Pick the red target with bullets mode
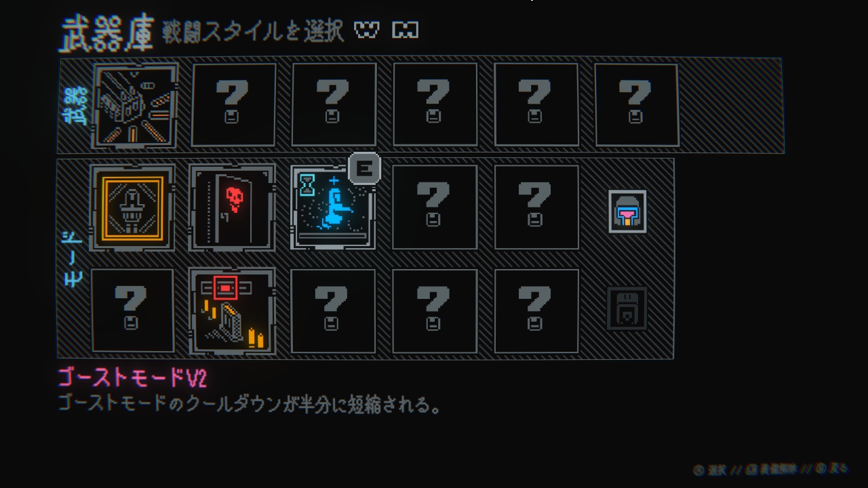The width and height of the screenshot is (868, 488). click(233, 311)
